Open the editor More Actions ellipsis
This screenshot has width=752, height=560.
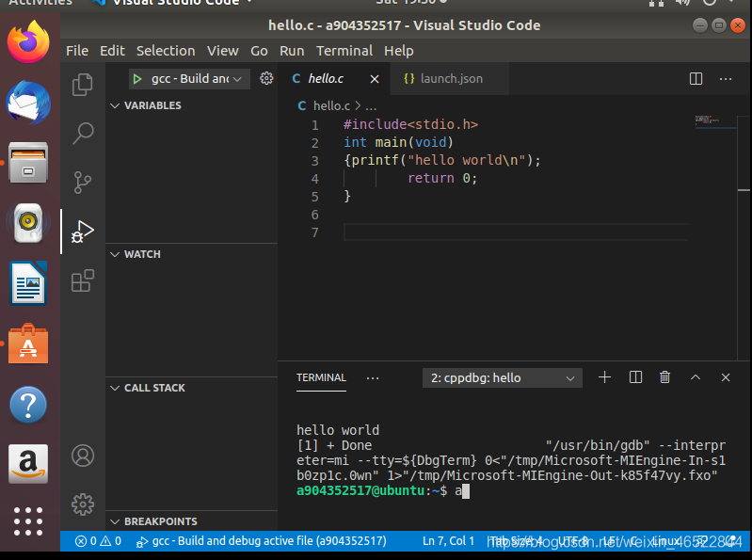tap(726, 79)
